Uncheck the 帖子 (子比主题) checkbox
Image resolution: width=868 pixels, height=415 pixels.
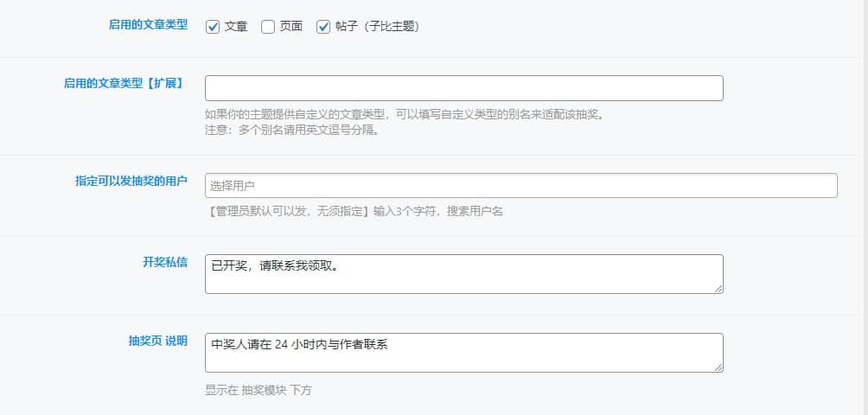[323, 27]
